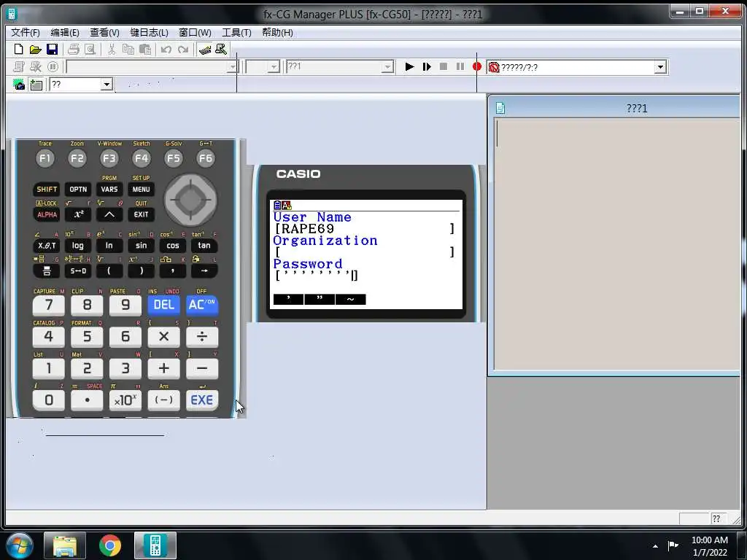Image resolution: width=747 pixels, height=560 pixels.
Task: Click the SHIFT key on the calculator
Action: point(47,189)
